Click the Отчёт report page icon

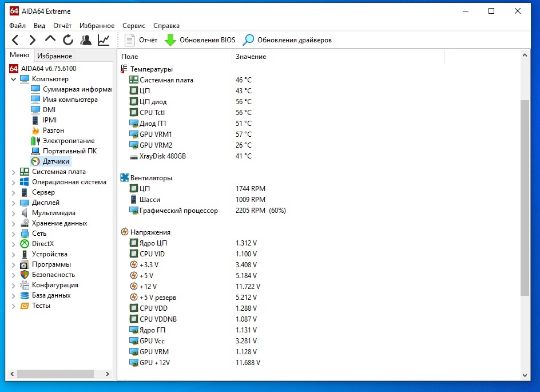(x=129, y=40)
